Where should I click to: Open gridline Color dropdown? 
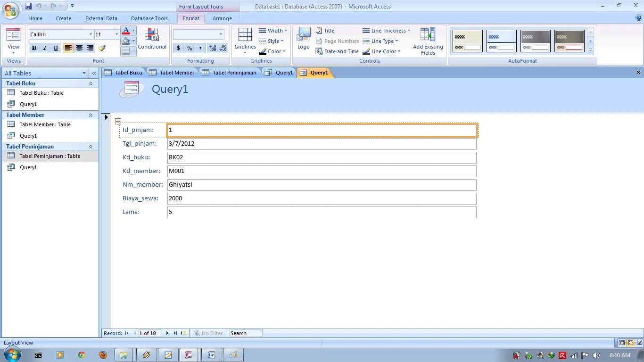point(272,51)
